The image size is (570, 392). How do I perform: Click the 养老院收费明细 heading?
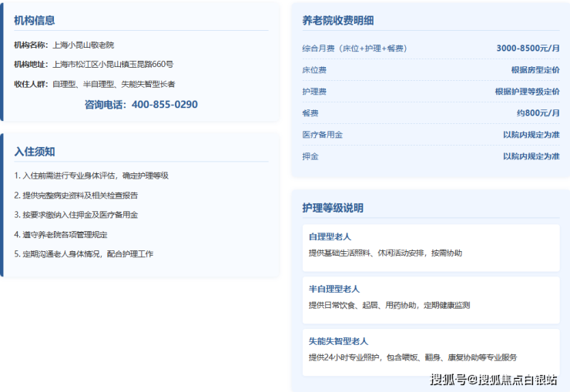pos(338,21)
